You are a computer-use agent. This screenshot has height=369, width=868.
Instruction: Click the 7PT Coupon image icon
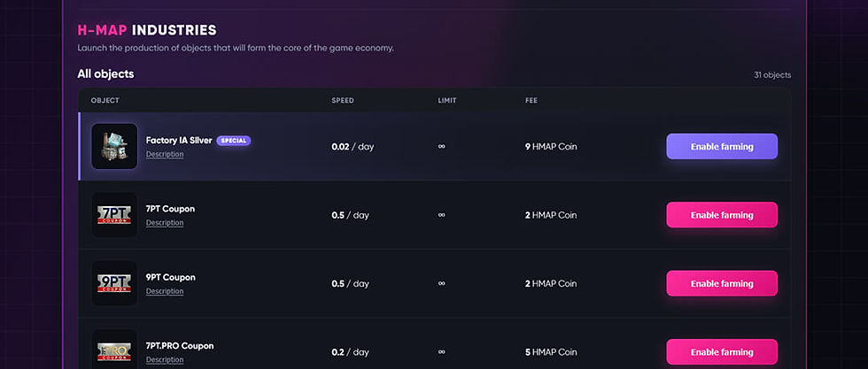tap(114, 215)
